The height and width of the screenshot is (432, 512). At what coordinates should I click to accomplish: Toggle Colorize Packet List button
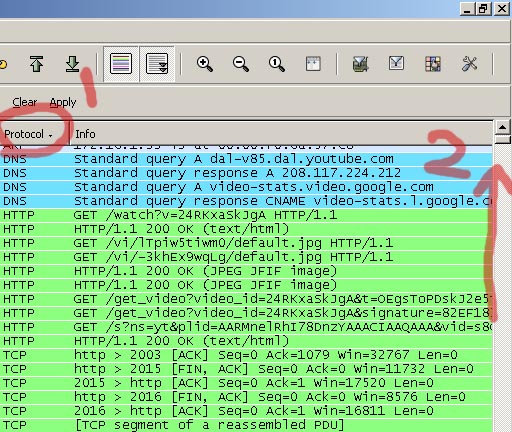coord(121,64)
